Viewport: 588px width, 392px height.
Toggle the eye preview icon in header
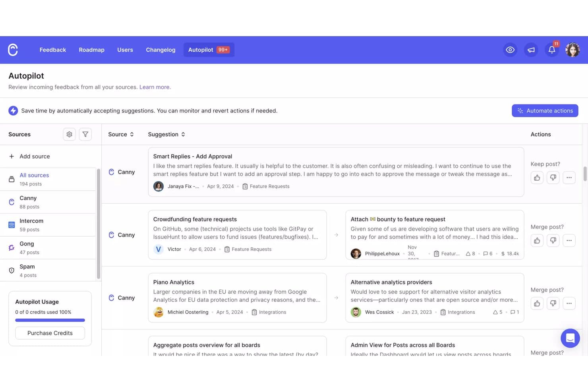[510, 50]
